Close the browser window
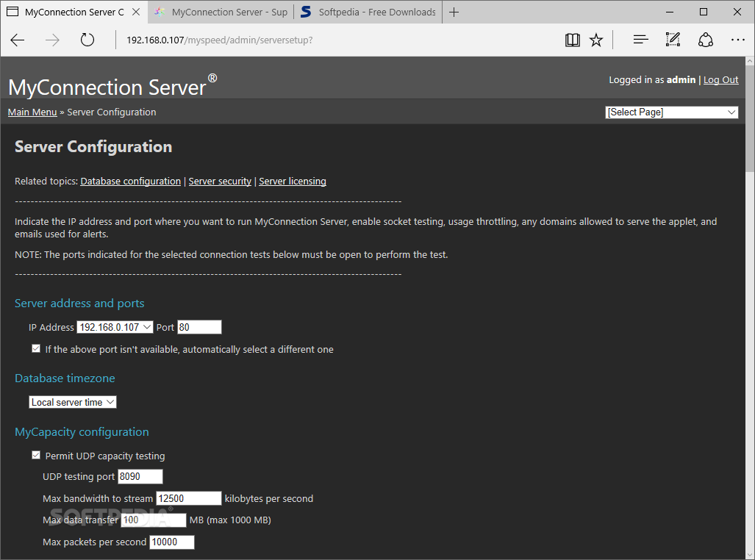This screenshot has width=755, height=560. 737,12
